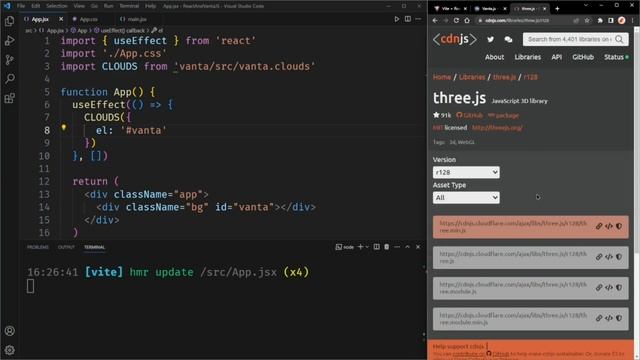This screenshot has width=640, height=360.
Task: Split the editor to the right
Action: (x=407, y=19)
